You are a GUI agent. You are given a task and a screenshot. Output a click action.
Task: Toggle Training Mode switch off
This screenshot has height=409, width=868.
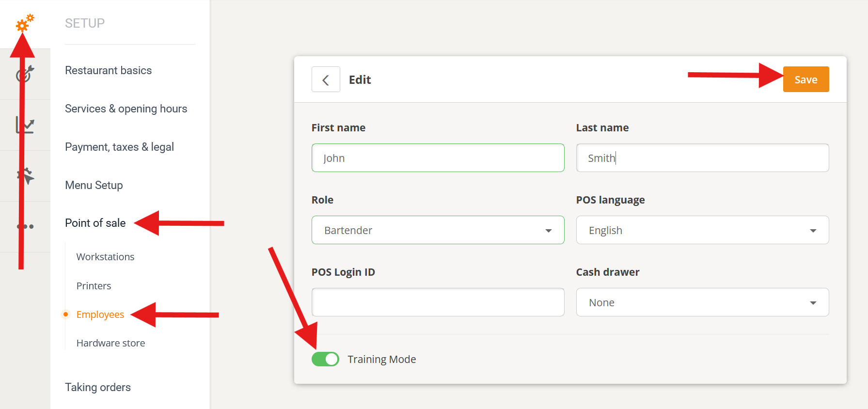(325, 359)
